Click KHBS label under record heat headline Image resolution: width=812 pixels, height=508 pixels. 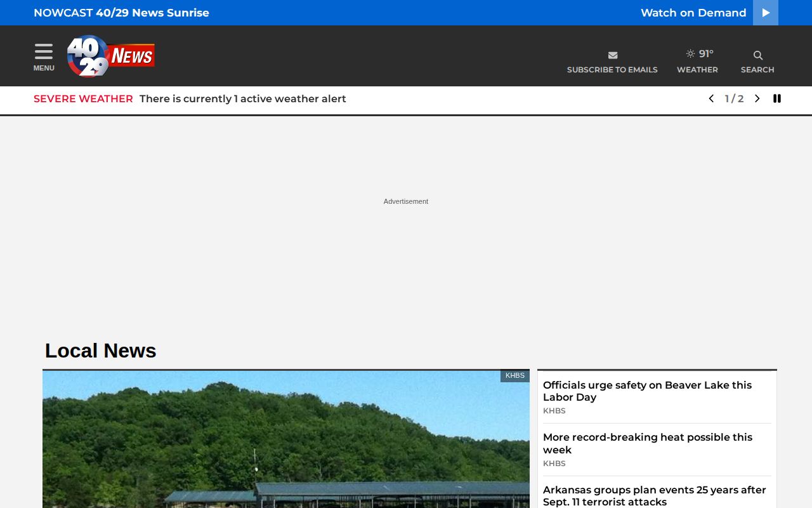554,464
